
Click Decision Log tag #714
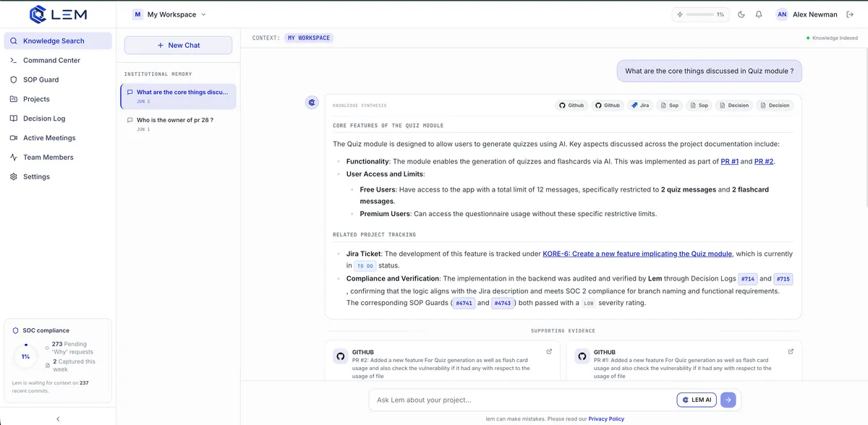[748, 278]
